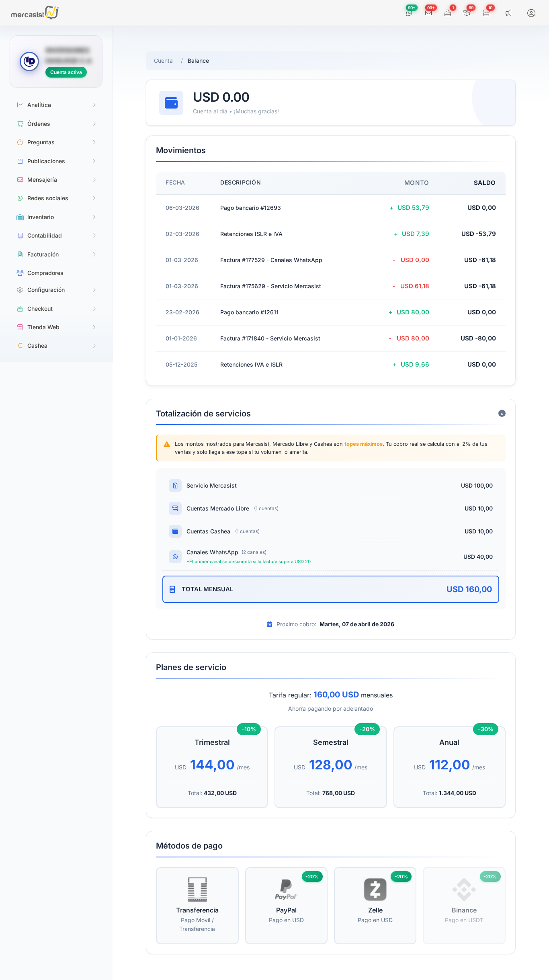Screen dimensions: 549x980
Task: Click the cash register icon
Action: (x=448, y=13)
